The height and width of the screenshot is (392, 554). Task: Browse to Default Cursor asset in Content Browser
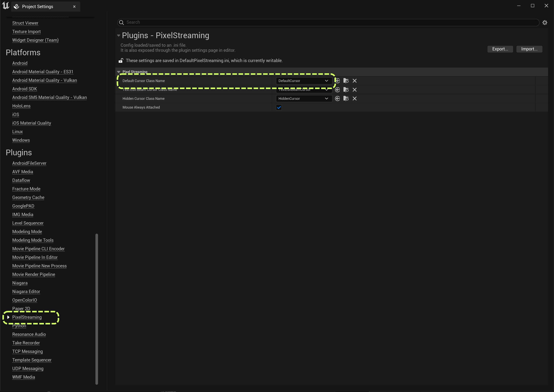point(346,81)
